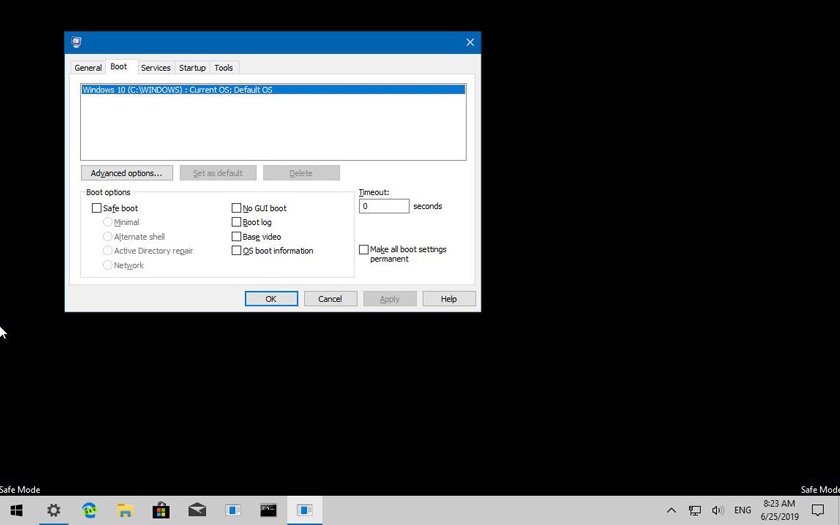
Task: Open Microsoft Store from the taskbar
Action: tap(161, 510)
